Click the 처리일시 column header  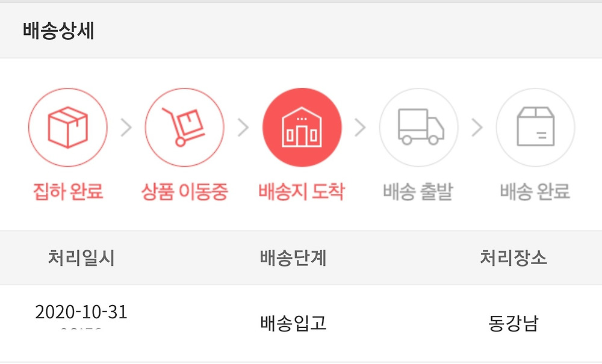81,258
